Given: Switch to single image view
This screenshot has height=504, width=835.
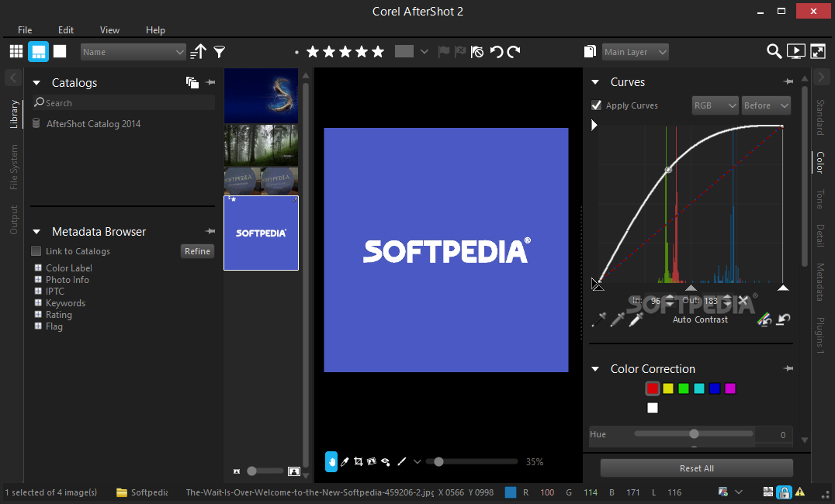Looking at the screenshot, I should click(60, 51).
